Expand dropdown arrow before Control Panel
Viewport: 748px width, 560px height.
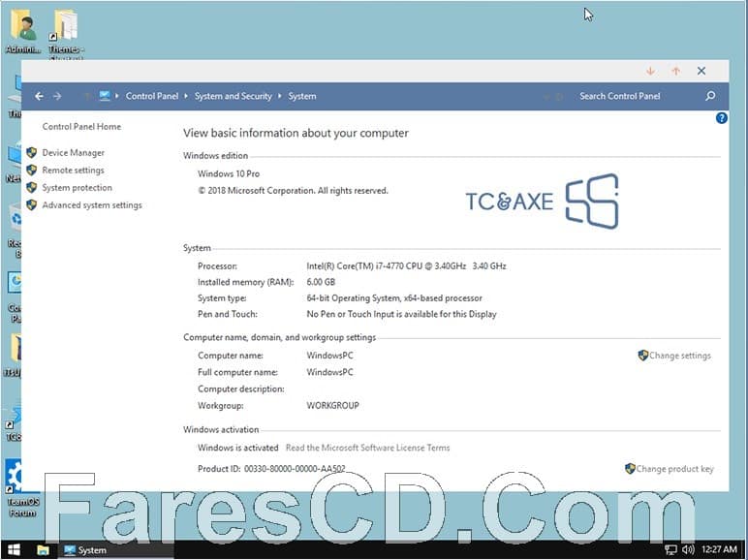117,96
